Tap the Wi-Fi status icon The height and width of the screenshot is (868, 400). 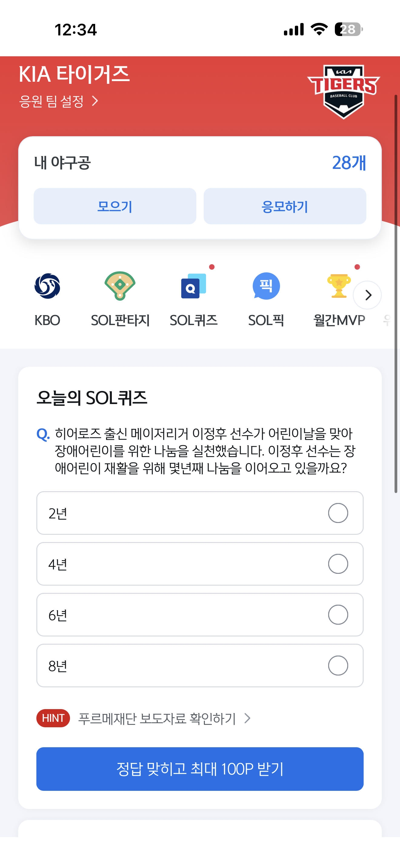click(319, 29)
